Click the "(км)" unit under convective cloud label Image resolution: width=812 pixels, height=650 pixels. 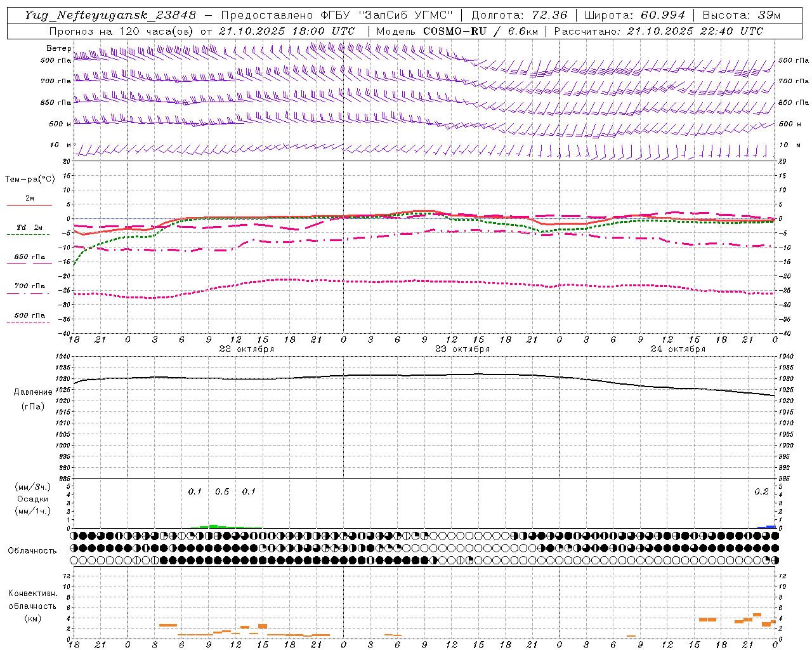pyautogui.click(x=32, y=618)
